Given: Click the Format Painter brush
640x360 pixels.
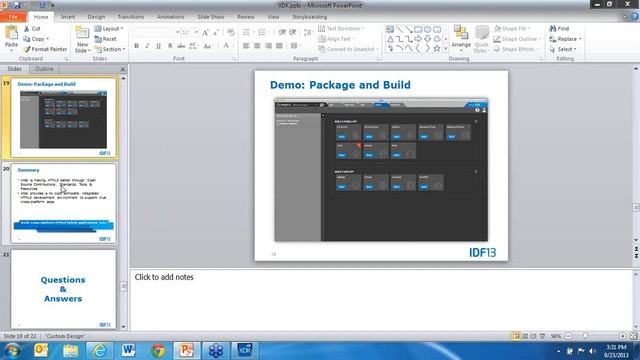Looking at the screenshot, I should [x=45, y=49].
